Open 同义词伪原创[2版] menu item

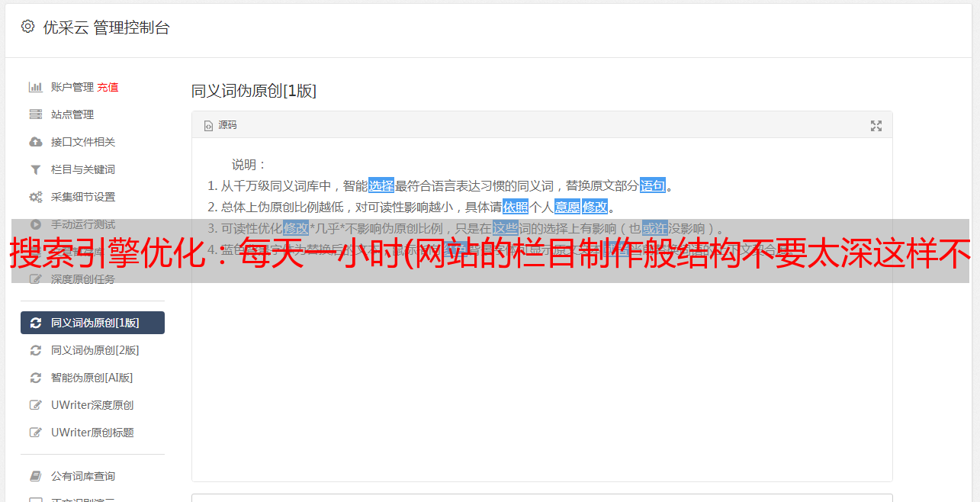[x=92, y=350]
